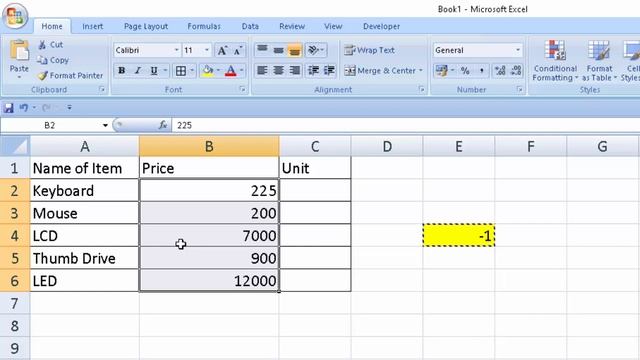This screenshot has width=640, height=360.
Task: Open the font size dropdown
Action: [207, 50]
